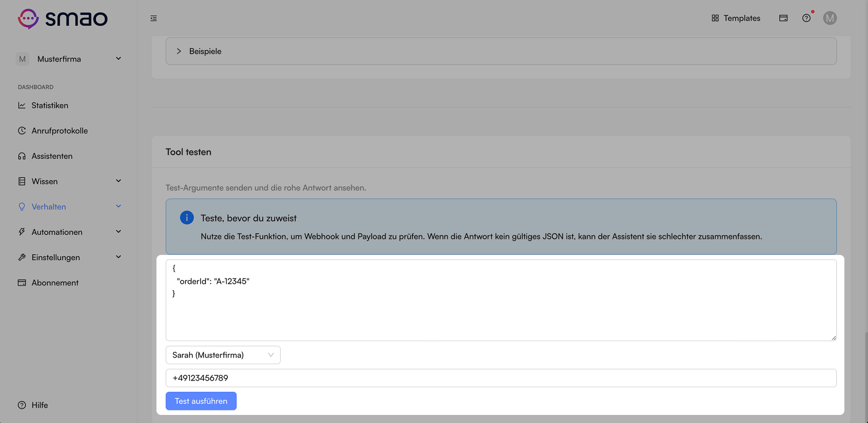Click the Templates button
This screenshot has height=423, width=868.
coord(736,18)
